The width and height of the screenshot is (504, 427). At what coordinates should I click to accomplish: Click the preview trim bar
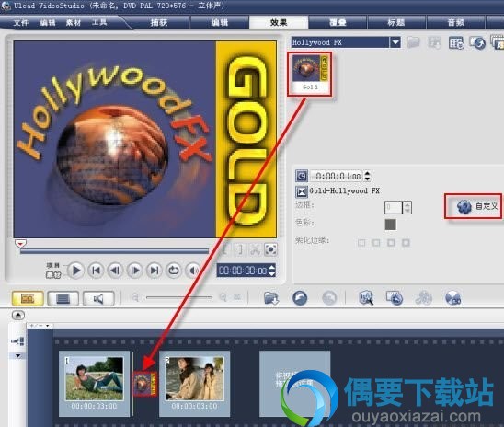coord(114,251)
